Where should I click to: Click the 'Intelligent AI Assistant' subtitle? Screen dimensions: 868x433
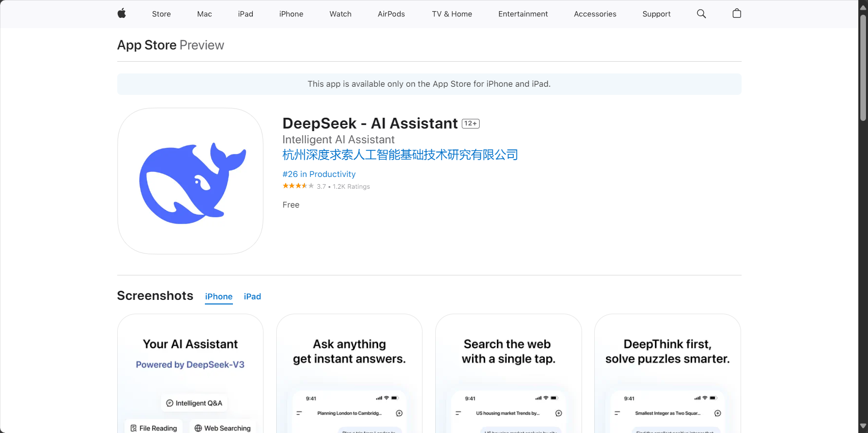point(338,140)
